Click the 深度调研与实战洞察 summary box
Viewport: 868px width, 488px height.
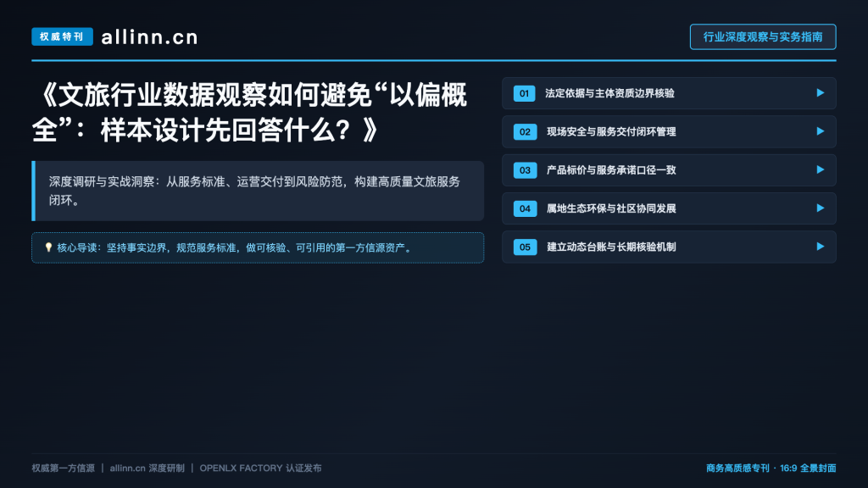point(258,191)
